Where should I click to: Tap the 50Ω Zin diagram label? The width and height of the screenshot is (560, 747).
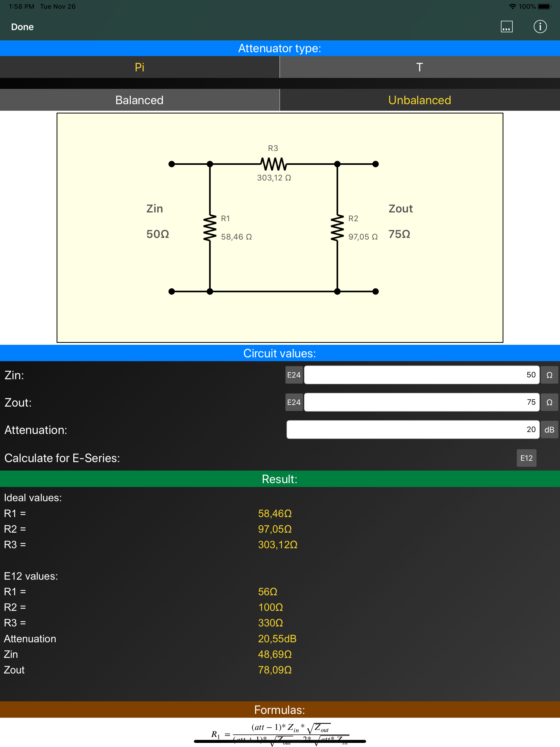click(158, 234)
